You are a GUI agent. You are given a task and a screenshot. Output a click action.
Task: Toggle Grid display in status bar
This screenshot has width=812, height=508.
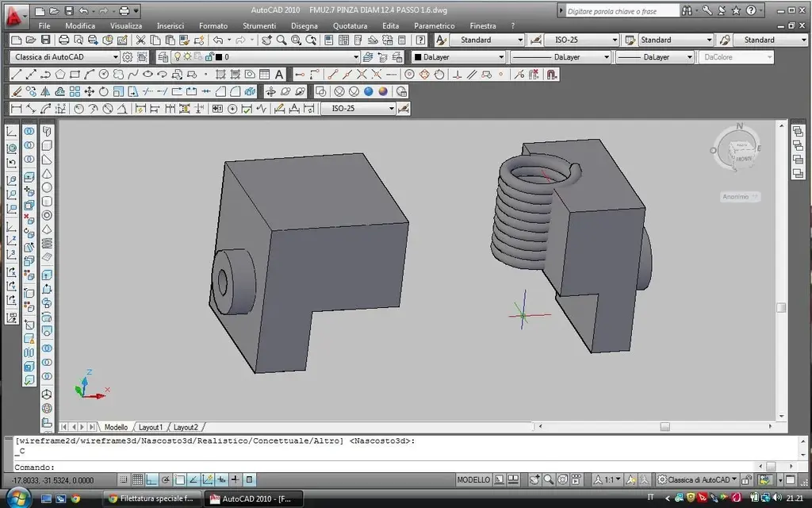138,479
